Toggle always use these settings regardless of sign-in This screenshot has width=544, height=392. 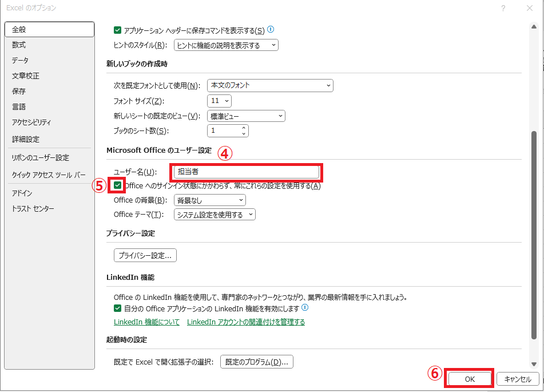click(118, 185)
